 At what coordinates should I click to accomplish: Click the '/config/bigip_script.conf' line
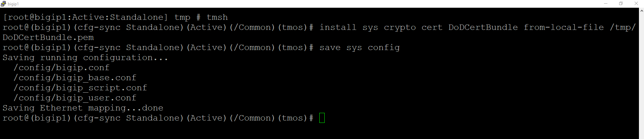point(80,88)
